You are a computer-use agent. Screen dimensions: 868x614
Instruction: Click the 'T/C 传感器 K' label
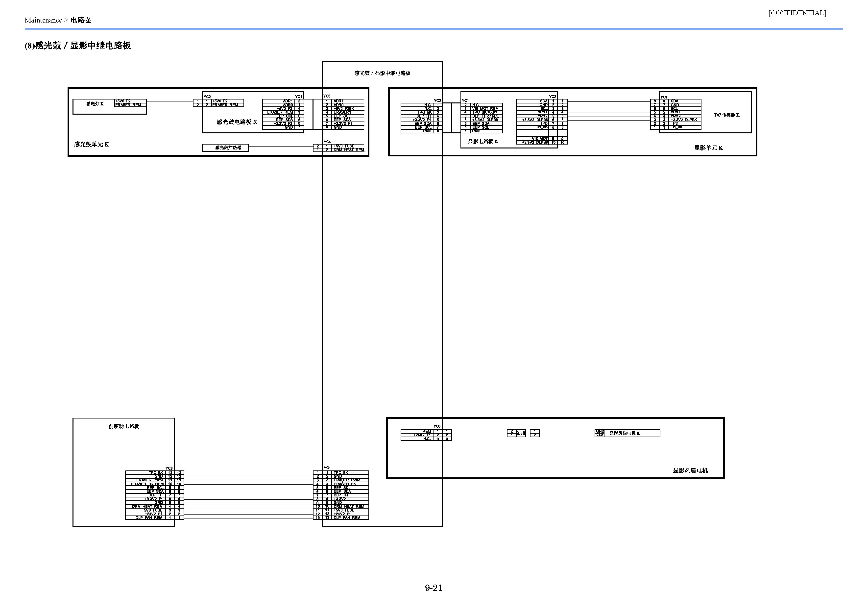726,115
